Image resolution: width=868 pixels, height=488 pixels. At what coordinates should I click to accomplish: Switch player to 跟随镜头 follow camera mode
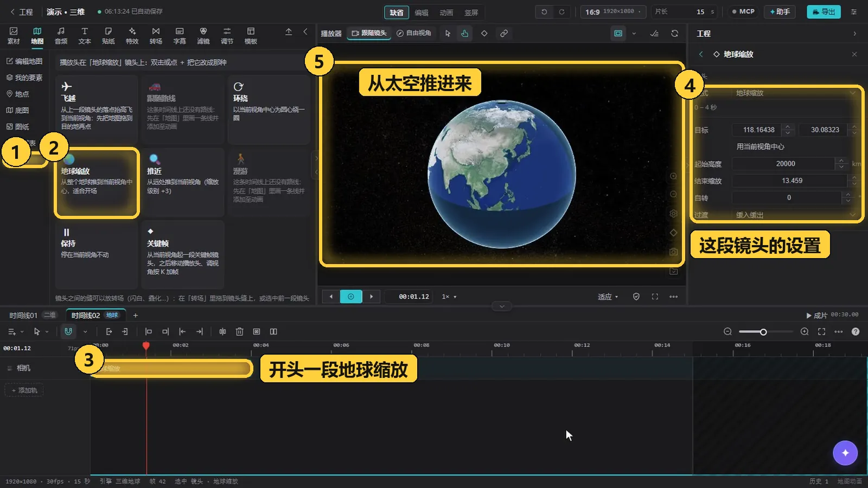(369, 33)
